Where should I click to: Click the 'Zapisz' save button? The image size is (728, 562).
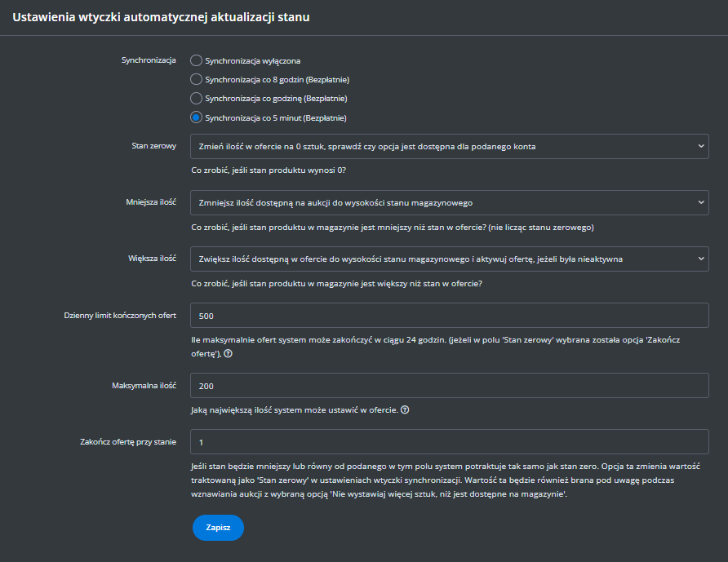click(218, 528)
